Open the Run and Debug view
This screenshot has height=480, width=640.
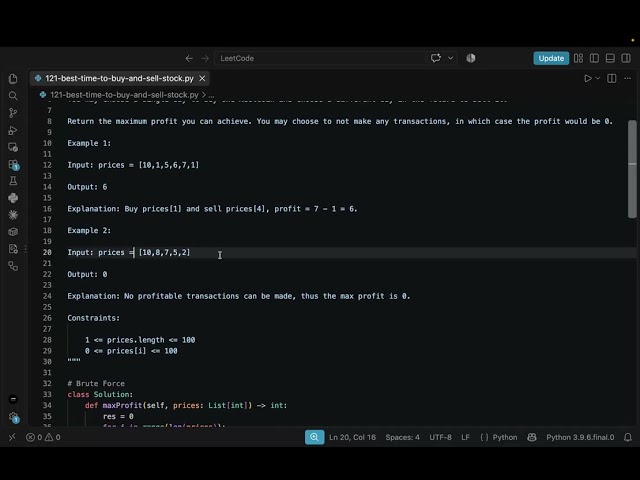(13, 130)
